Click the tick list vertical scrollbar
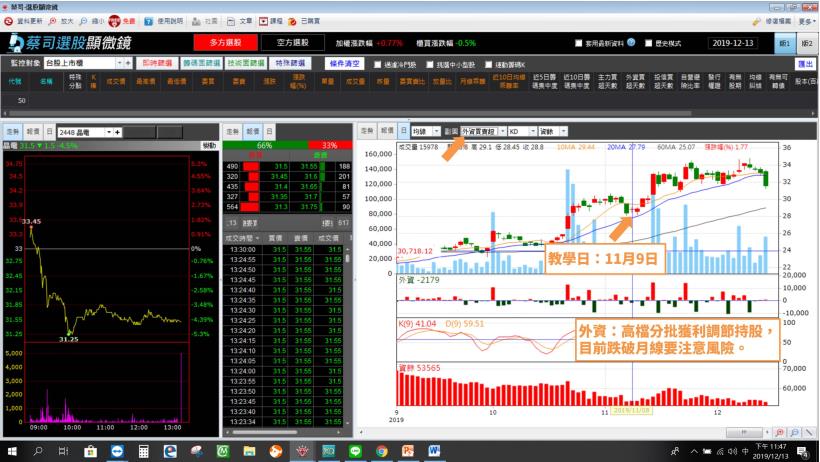Image resolution: width=820 pixels, height=462 pixels. [348, 258]
